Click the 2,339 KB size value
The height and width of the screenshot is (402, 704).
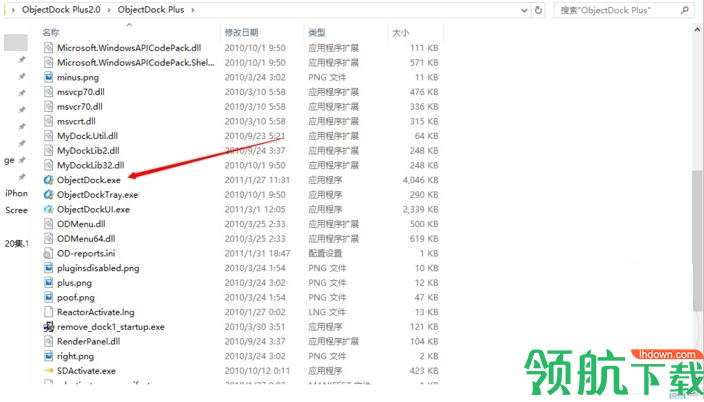tap(421, 209)
